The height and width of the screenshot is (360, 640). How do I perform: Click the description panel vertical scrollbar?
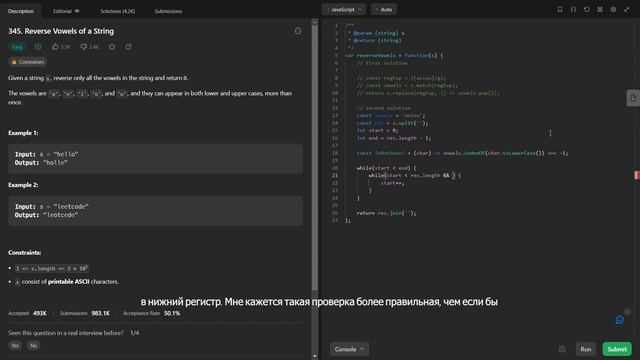[x=315, y=157]
